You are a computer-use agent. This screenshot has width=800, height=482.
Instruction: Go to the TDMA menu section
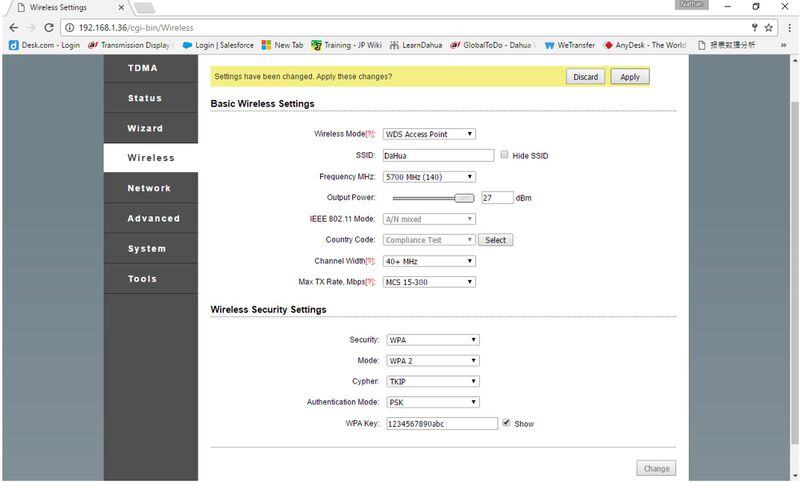click(x=151, y=68)
